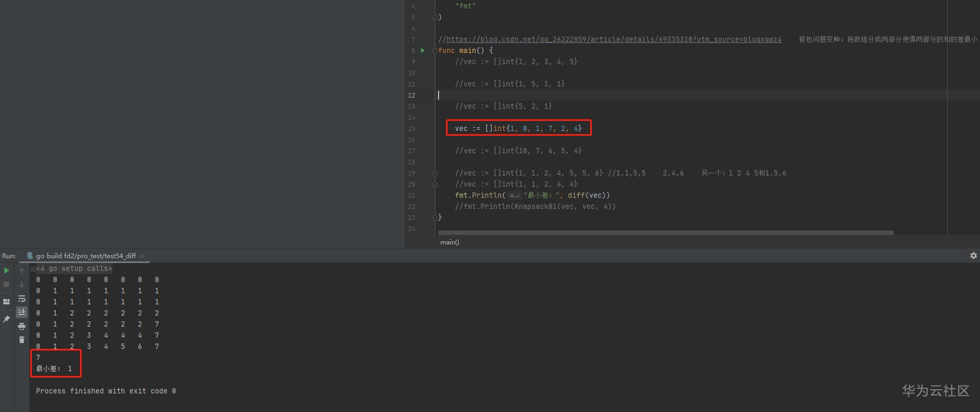Click the restore layout icon in Run panel

pyautogui.click(x=6, y=302)
